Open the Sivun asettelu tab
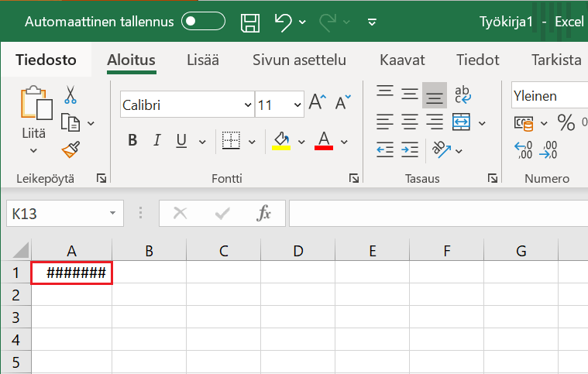The image size is (588, 374). pos(299,60)
